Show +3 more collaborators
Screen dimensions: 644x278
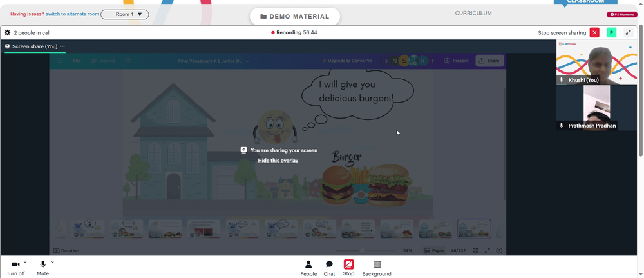tap(385, 61)
